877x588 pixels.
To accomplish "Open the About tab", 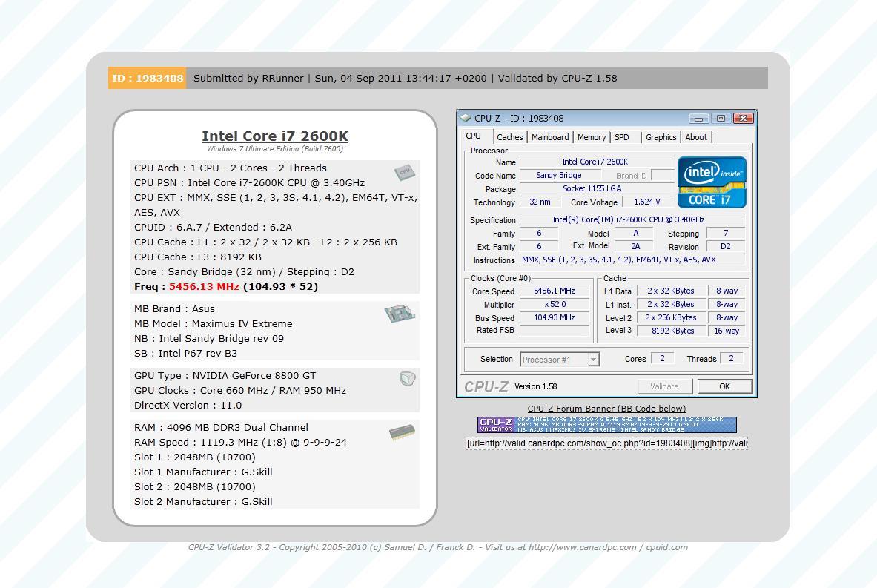I will coord(696,137).
